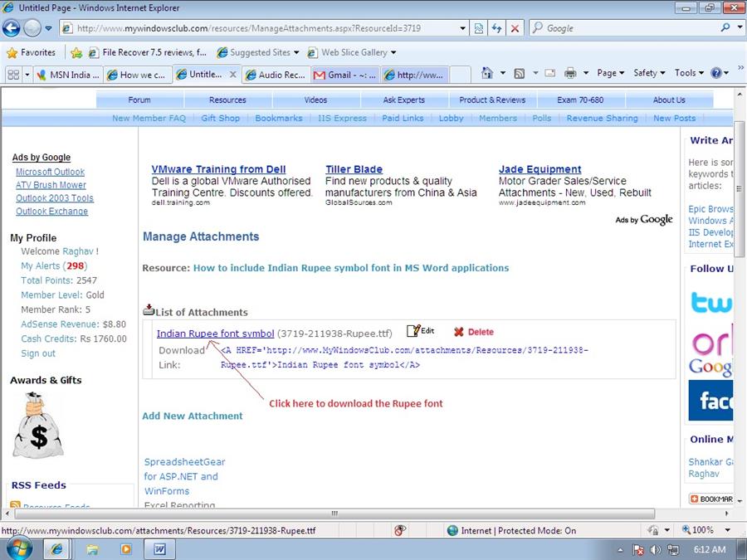Switch to the http://ww... tab
The image size is (747, 560).
click(x=415, y=75)
